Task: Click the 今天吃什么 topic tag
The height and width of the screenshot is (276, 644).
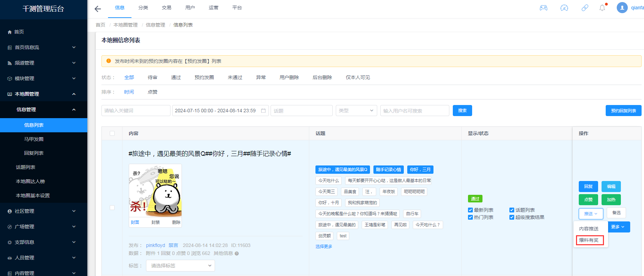Action: point(329,181)
